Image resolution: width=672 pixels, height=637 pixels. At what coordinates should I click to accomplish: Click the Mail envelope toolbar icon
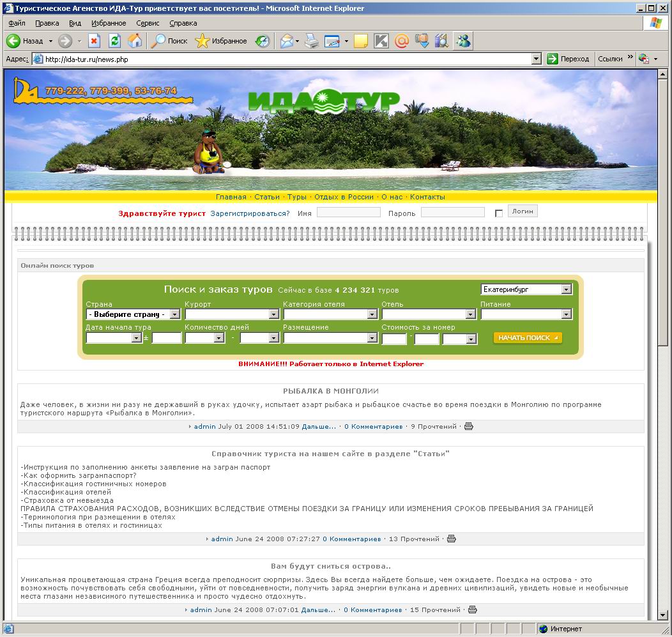286,41
